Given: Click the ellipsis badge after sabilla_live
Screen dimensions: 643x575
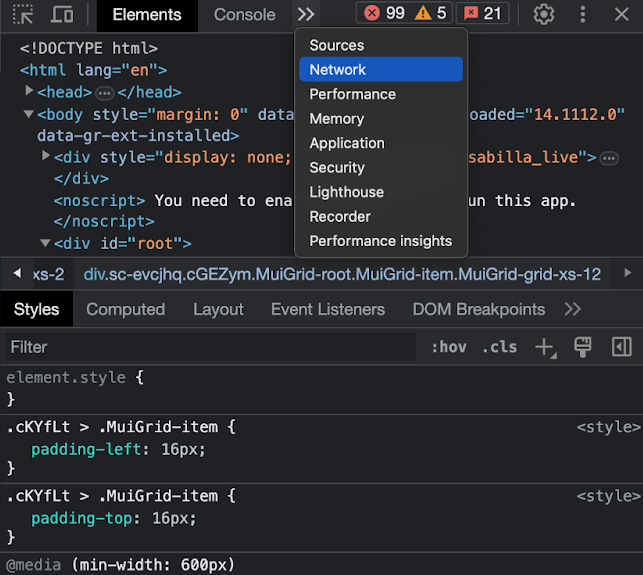Looking at the screenshot, I should tap(609, 158).
